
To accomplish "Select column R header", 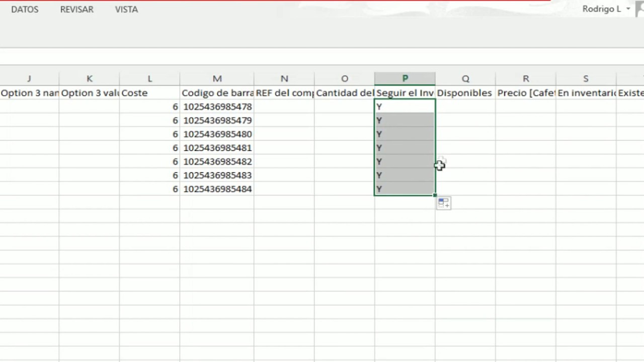I will pos(526,79).
